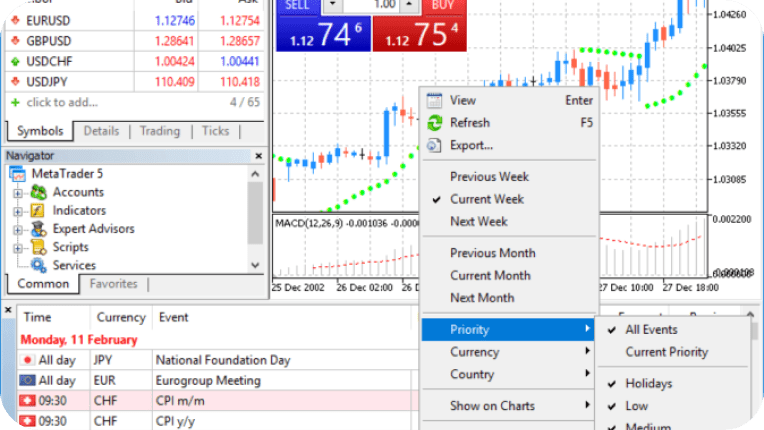Select Current Priority option
Screen dimensions: 764x430
click(x=672, y=352)
